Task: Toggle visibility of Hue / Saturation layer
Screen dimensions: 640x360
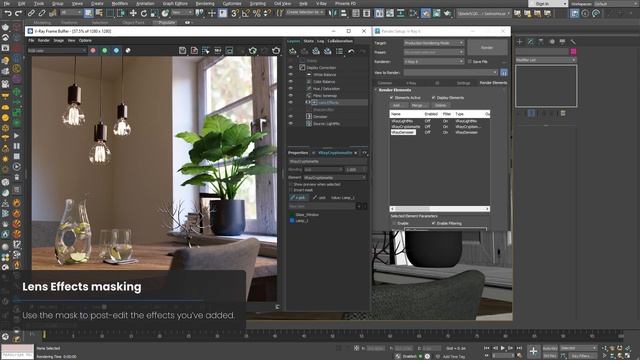Action: (x=291, y=89)
